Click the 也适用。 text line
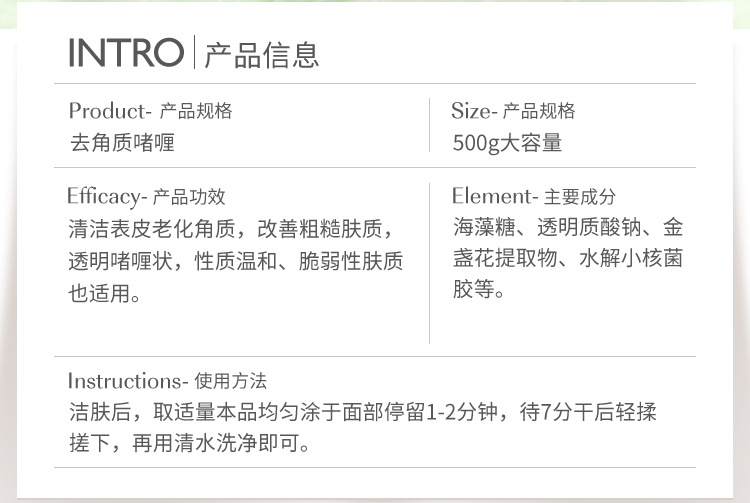 105,294
